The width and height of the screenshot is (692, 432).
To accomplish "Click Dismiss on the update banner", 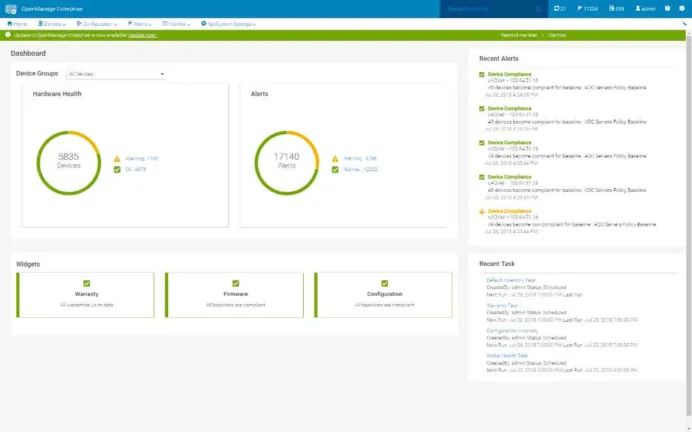I will pyautogui.click(x=557, y=35).
